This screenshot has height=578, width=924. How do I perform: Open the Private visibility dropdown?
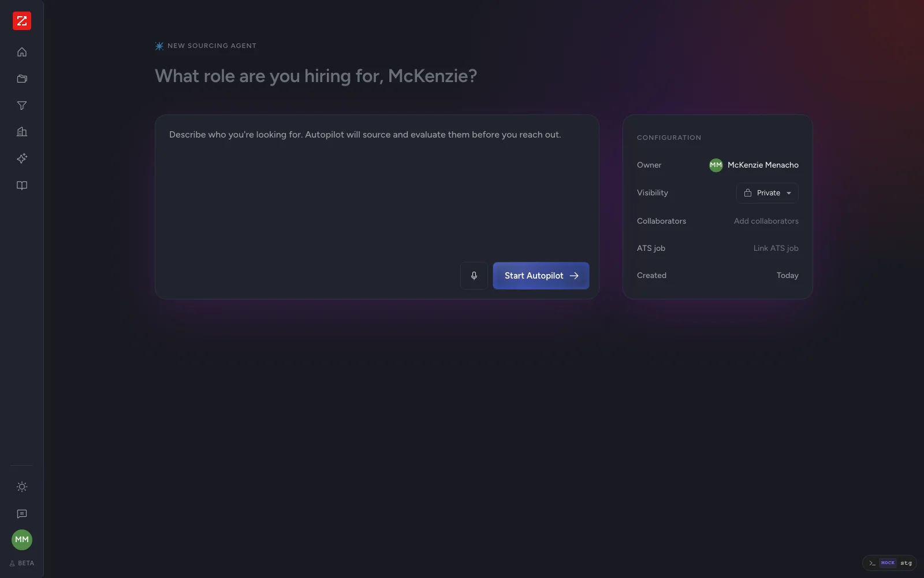pyautogui.click(x=767, y=193)
